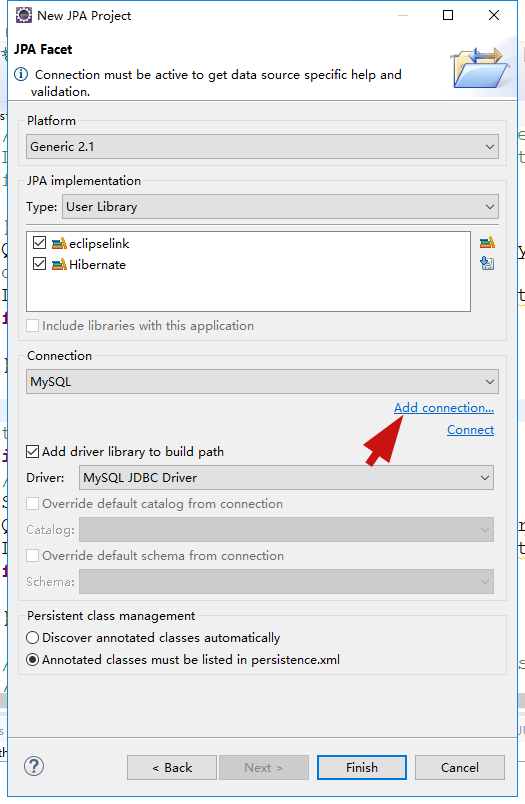The height and width of the screenshot is (804, 525).
Task: Click the Eclipse window title icon
Action: (24, 15)
